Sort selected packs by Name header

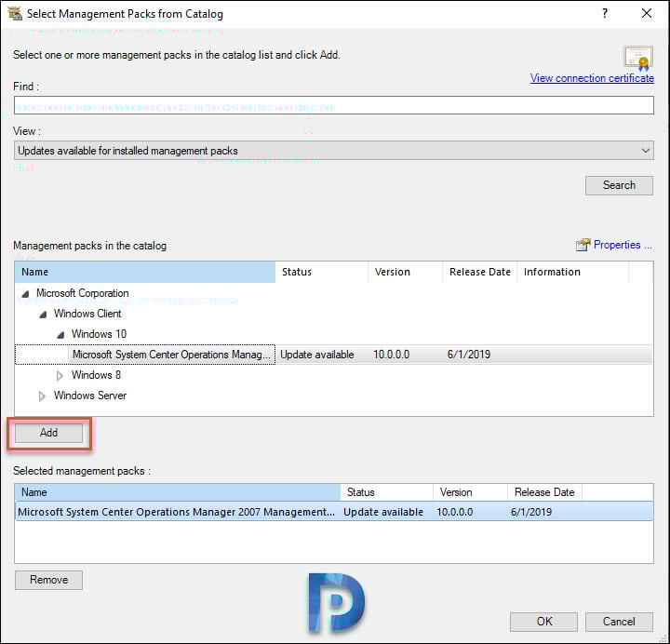178,492
